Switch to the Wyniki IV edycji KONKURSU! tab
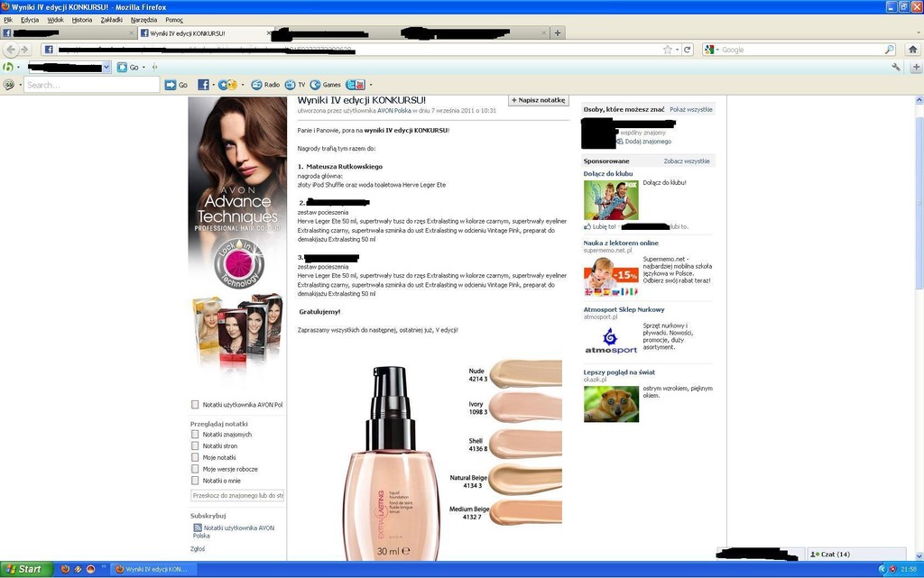 (x=206, y=33)
